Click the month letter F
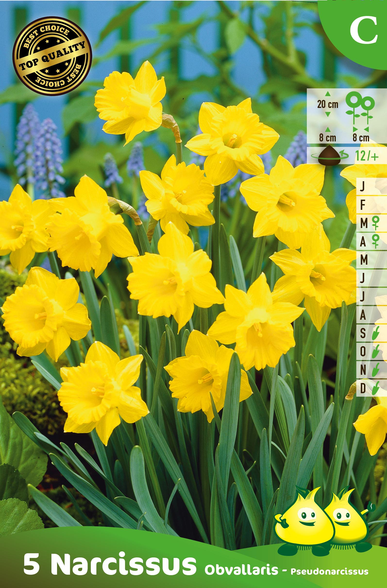 pos(363,205)
